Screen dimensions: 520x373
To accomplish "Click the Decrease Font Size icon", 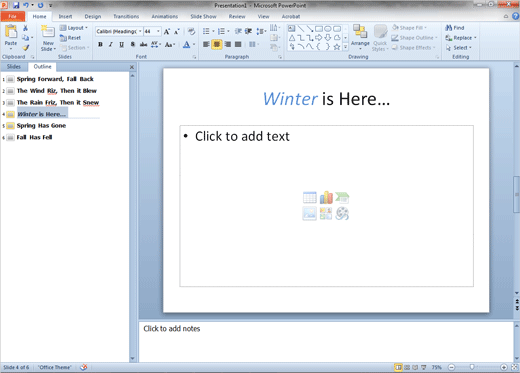I will pyautogui.click(x=177, y=32).
